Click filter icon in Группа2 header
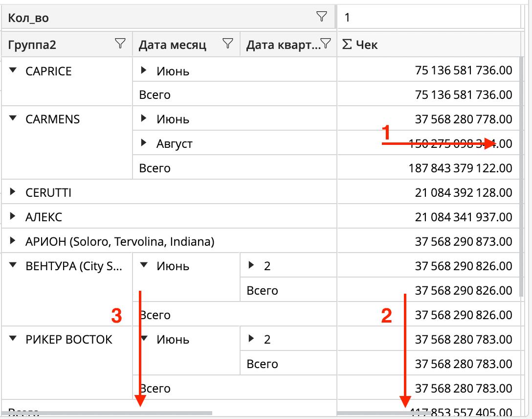Viewport: 532px width, 419px height. [120, 44]
